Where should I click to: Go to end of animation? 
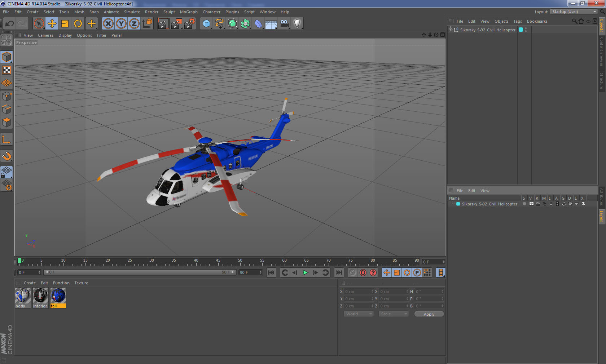tap(339, 272)
